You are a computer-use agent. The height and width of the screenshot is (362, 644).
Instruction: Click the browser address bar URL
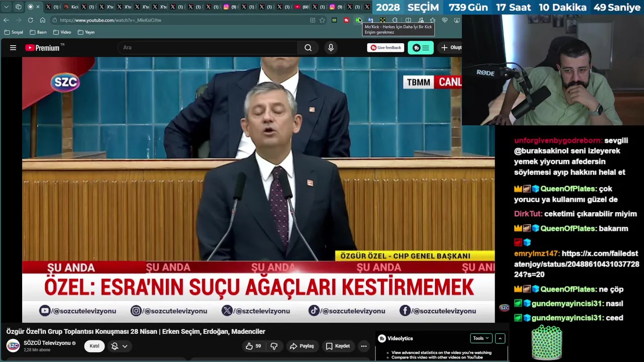111,20
